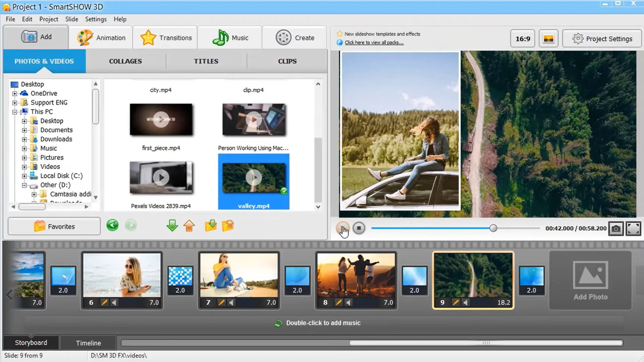Open the Settings menu
This screenshot has width=644, height=362.
point(96,19)
